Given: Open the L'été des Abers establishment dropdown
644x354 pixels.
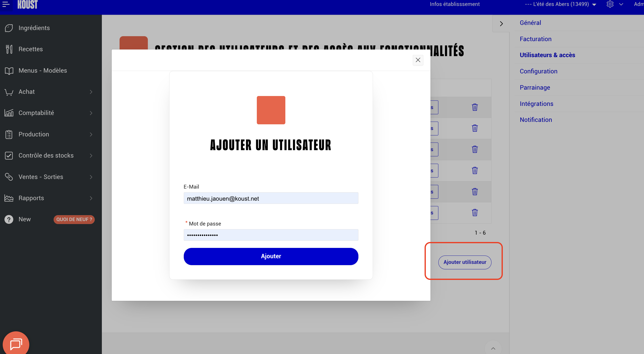Looking at the screenshot, I should [560, 4].
